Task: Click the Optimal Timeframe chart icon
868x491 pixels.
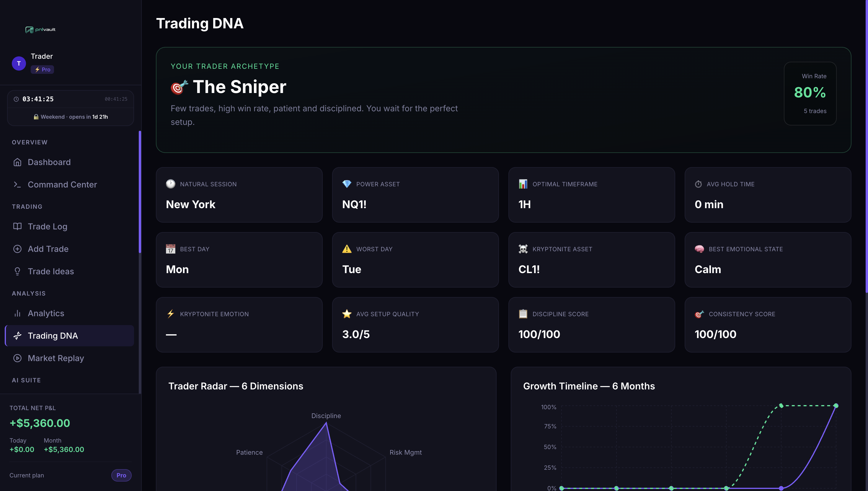Action: [523, 184]
